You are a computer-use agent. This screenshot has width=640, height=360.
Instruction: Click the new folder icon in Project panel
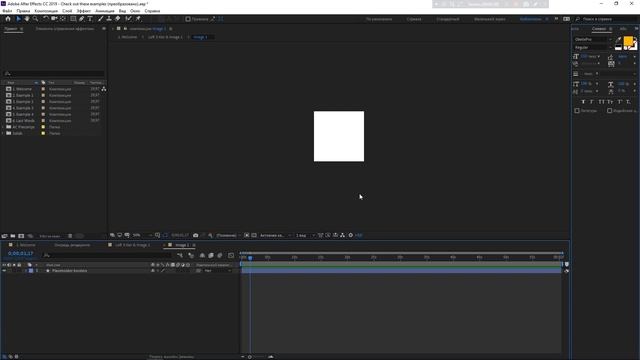13,236
